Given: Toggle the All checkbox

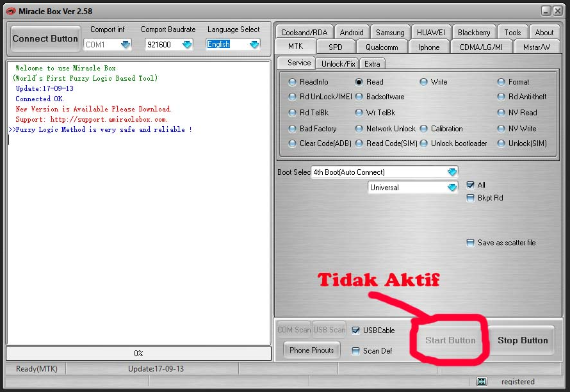Looking at the screenshot, I should 470,184.
